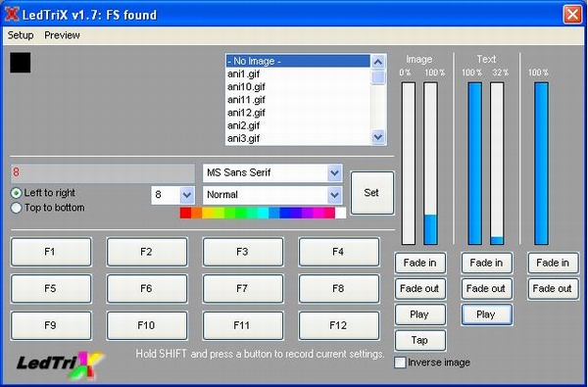Click the LedTriX icon in the title bar

click(12, 15)
